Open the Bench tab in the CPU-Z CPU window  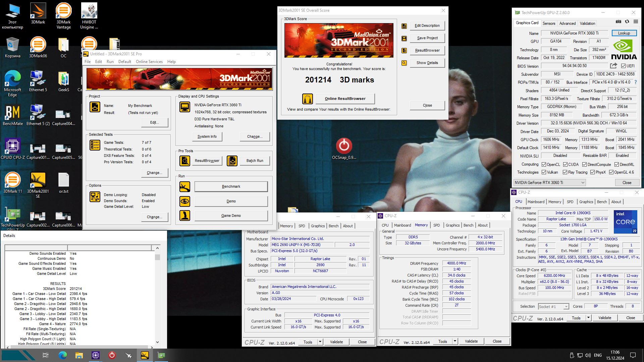602,202
